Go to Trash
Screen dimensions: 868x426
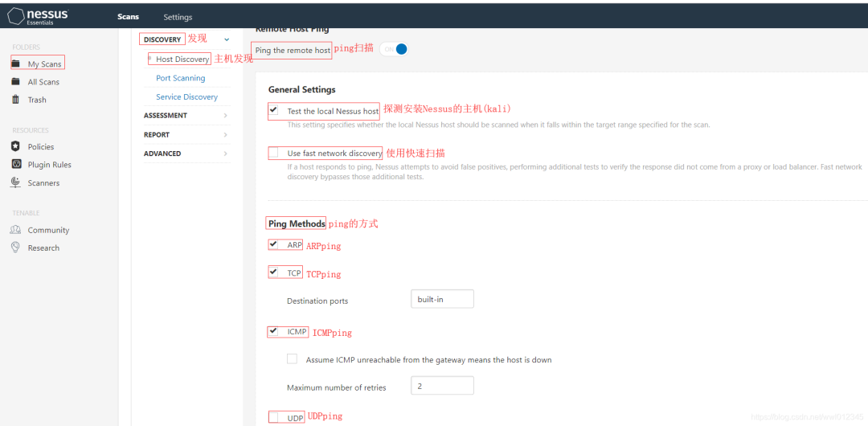(x=37, y=100)
